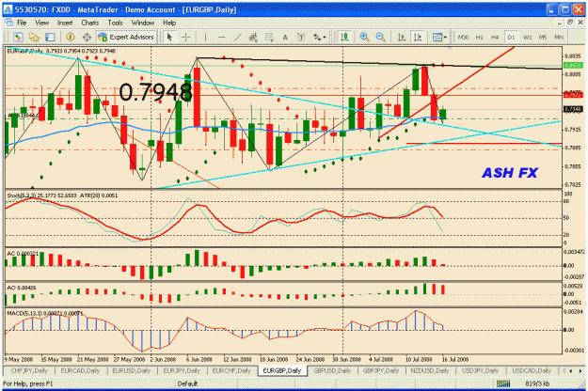Open the New Chart toolbar icon
This screenshot has height=391, width=588.
click(18, 37)
